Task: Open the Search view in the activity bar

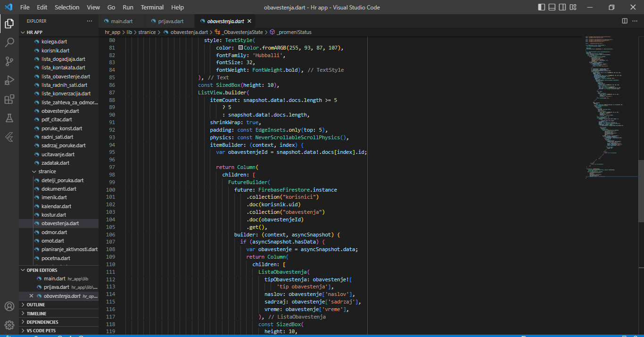Action: click(9, 42)
